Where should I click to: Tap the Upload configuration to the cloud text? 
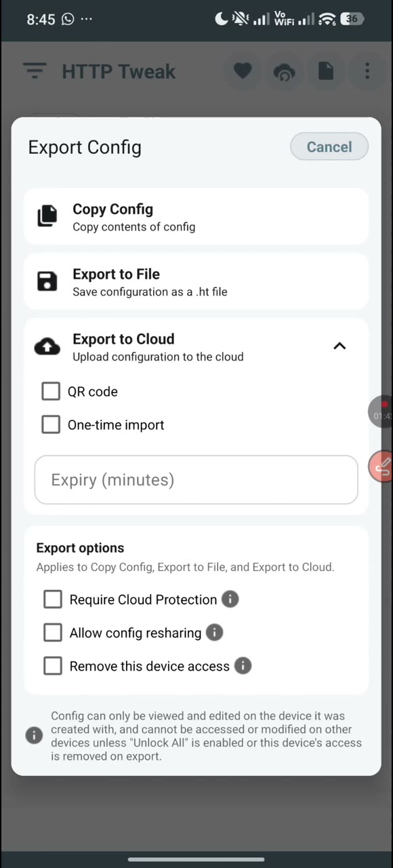point(158,357)
